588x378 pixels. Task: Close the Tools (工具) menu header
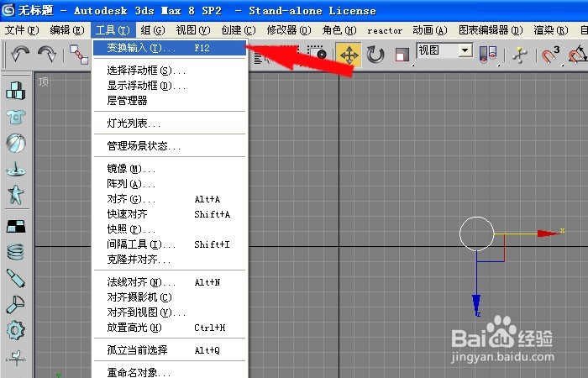pos(113,30)
